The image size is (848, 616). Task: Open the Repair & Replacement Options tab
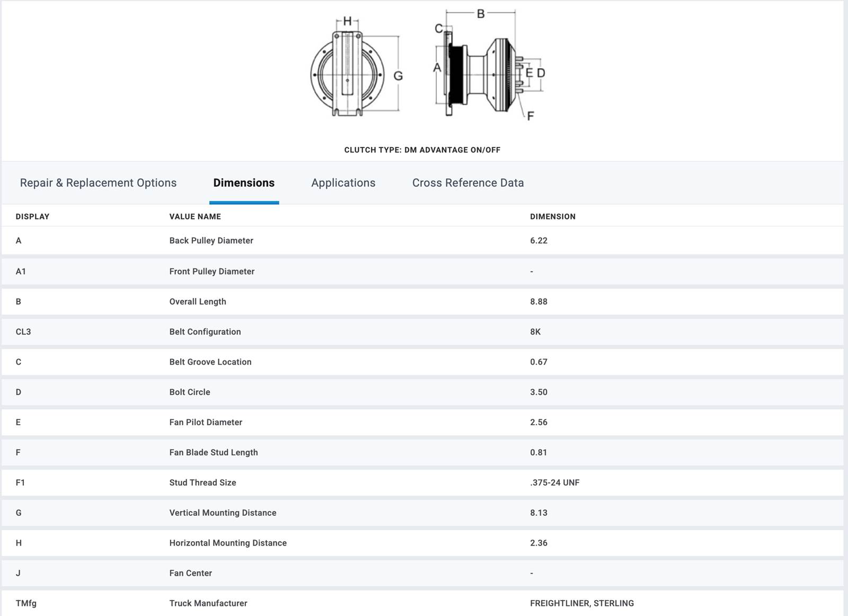[x=98, y=183]
